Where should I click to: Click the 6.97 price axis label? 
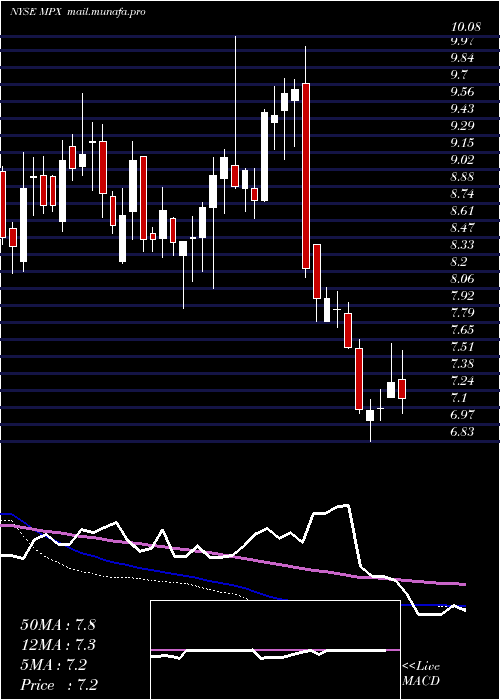pyautogui.click(x=462, y=414)
